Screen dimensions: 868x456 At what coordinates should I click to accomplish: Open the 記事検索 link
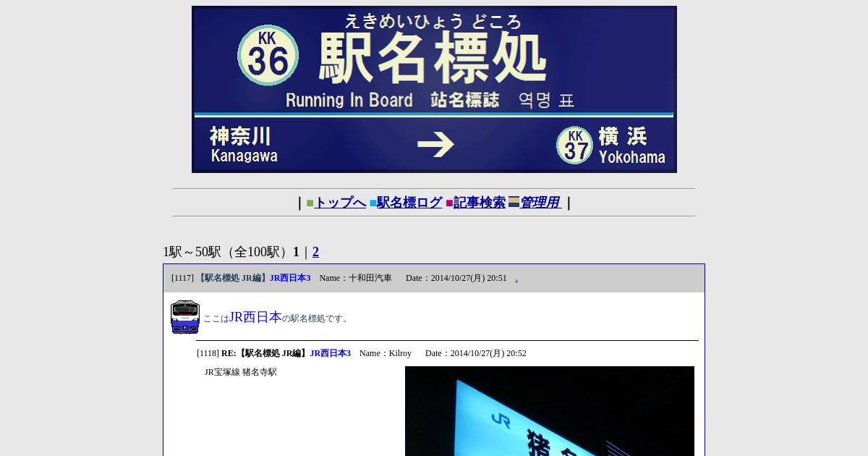click(x=480, y=203)
